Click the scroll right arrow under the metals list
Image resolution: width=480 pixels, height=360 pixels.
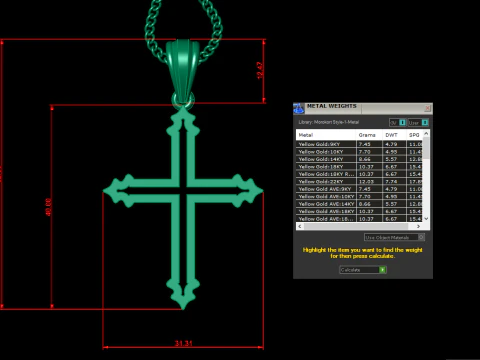pyautogui.click(x=419, y=226)
